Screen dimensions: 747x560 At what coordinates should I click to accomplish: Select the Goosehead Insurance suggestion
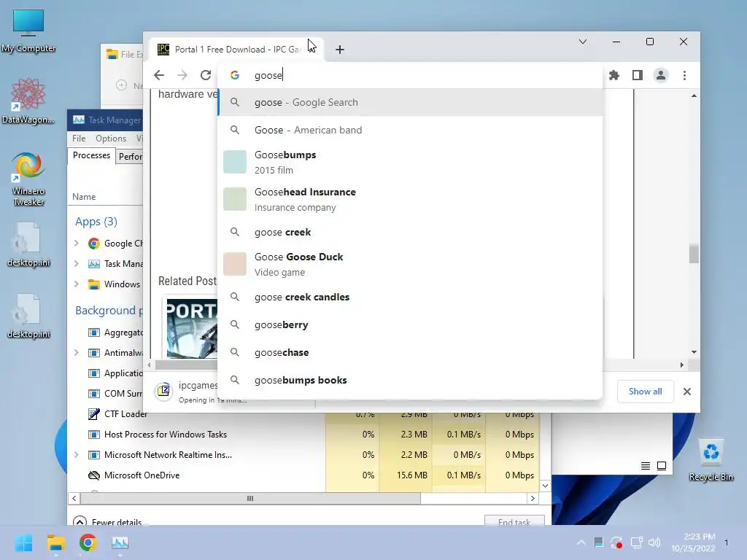click(410, 200)
